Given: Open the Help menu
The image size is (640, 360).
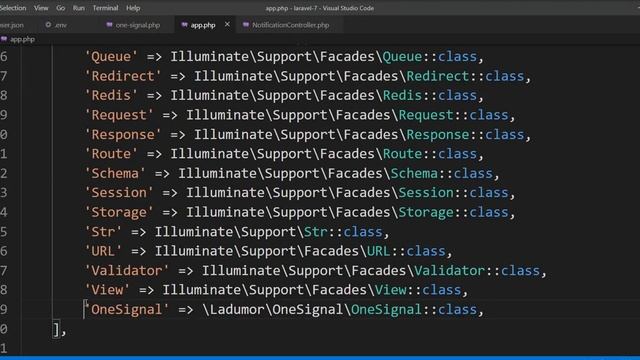Looking at the screenshot, I should 133,8.
